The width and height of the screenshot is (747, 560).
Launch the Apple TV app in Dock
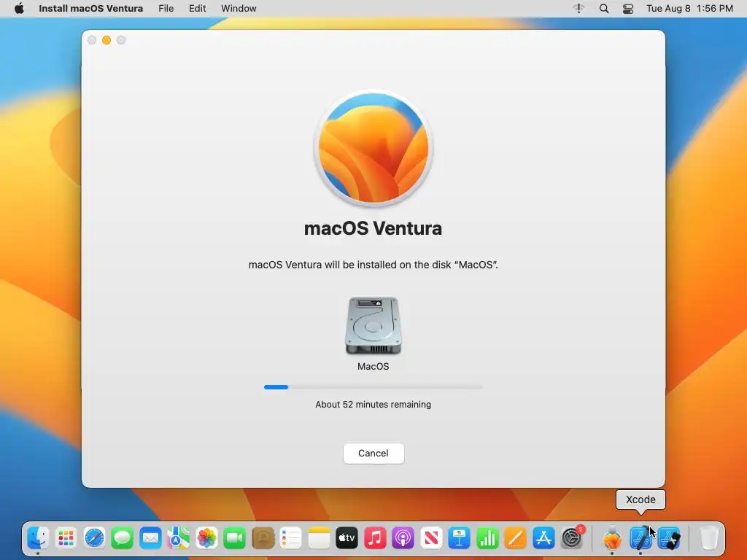coord(347,538)
